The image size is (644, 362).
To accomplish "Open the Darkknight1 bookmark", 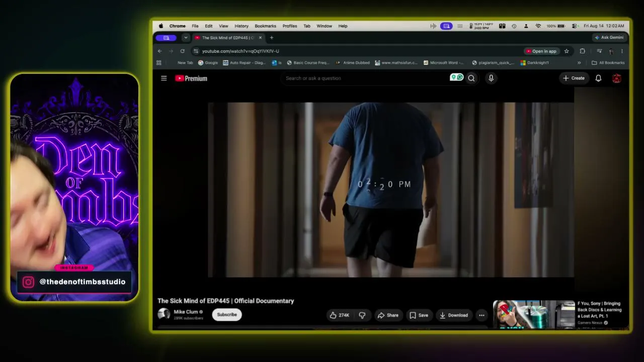I will pos(535,63).
